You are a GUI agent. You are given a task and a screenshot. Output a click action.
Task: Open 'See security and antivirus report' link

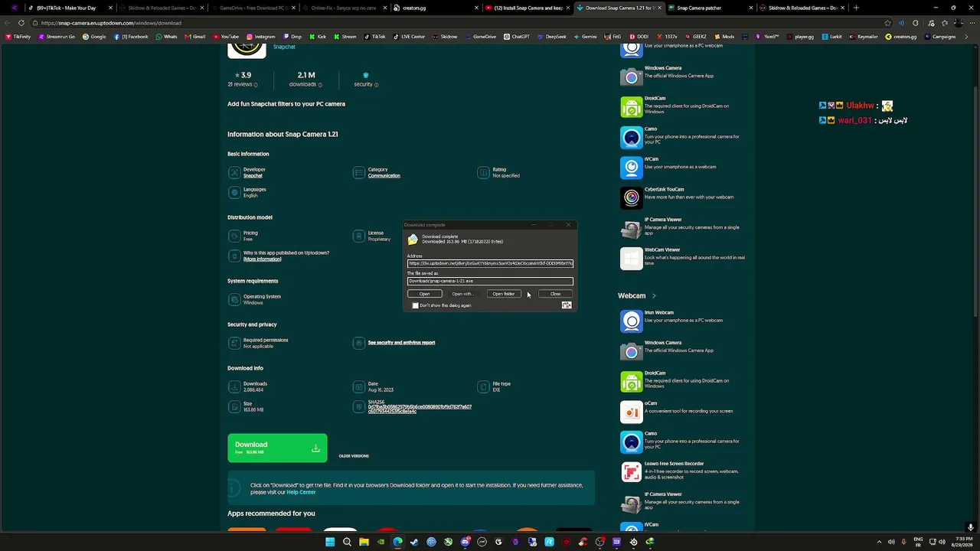point(401,343)
